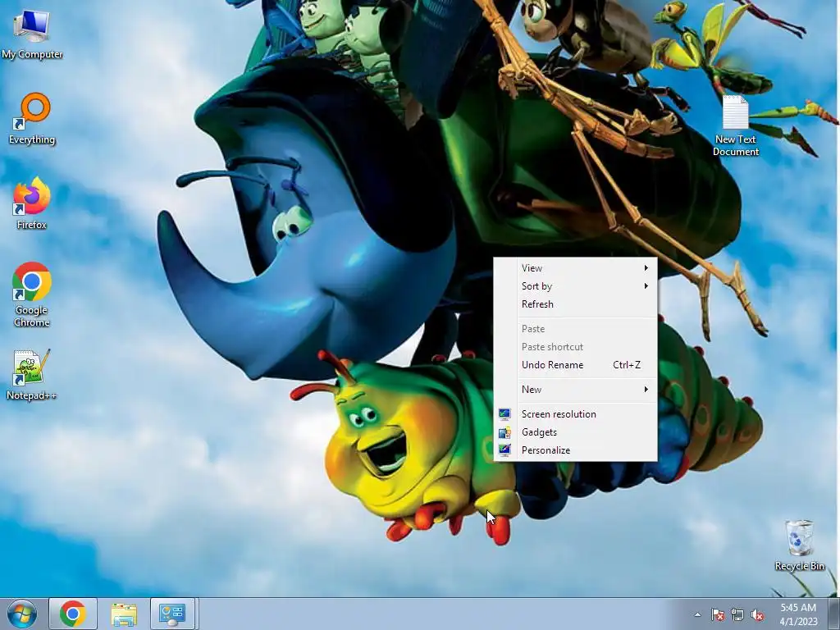Image resolution: width=840 pixels, height=630 pixels.
Task: Click the Action Center flag tray icon
Action: pyautogui.click(x=717, y=614)
